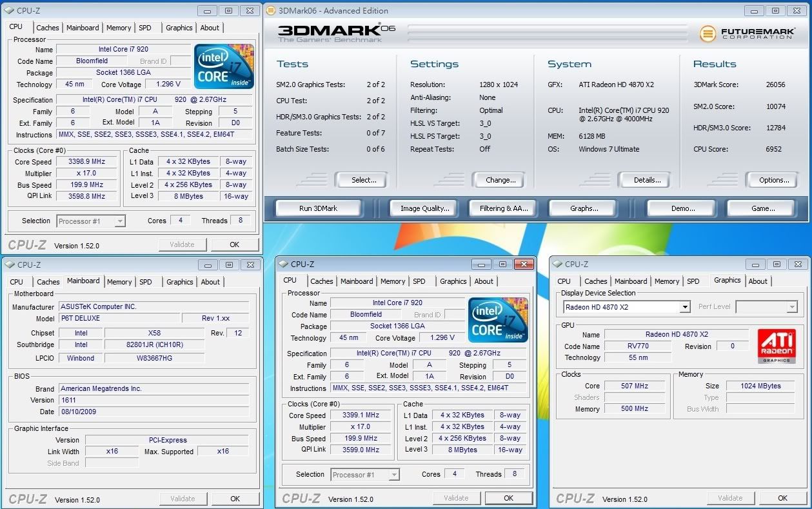Click the Intel Core i7 logo in top-left CPU-Z window

[x=224, y=66]
